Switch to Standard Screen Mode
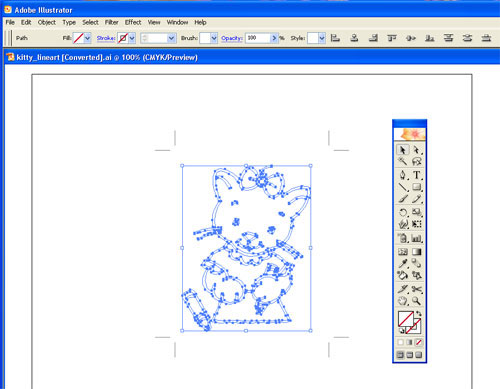 point(400,355)
